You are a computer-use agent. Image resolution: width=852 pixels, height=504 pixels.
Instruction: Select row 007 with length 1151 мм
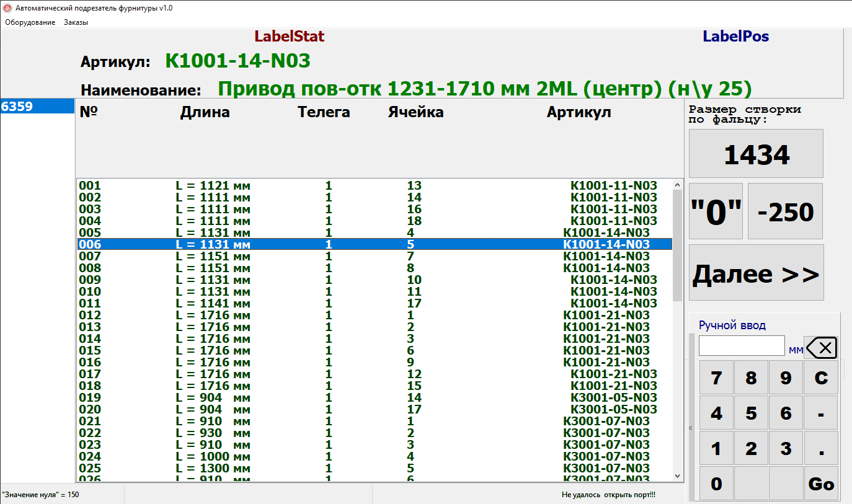(375, 256)
